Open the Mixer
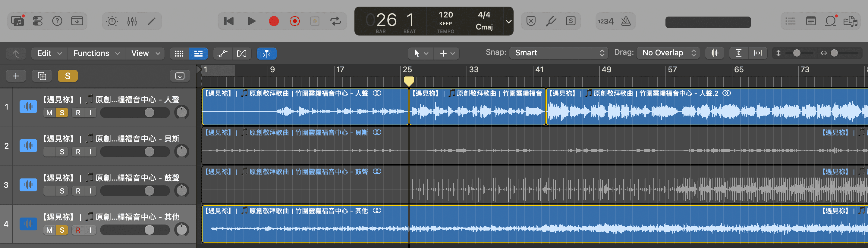 132,21
